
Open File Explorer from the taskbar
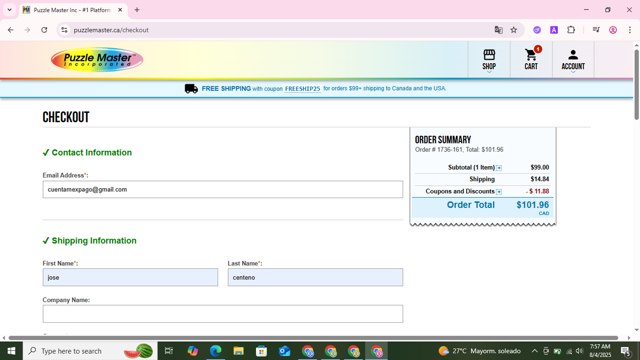[x=238, y=351]
